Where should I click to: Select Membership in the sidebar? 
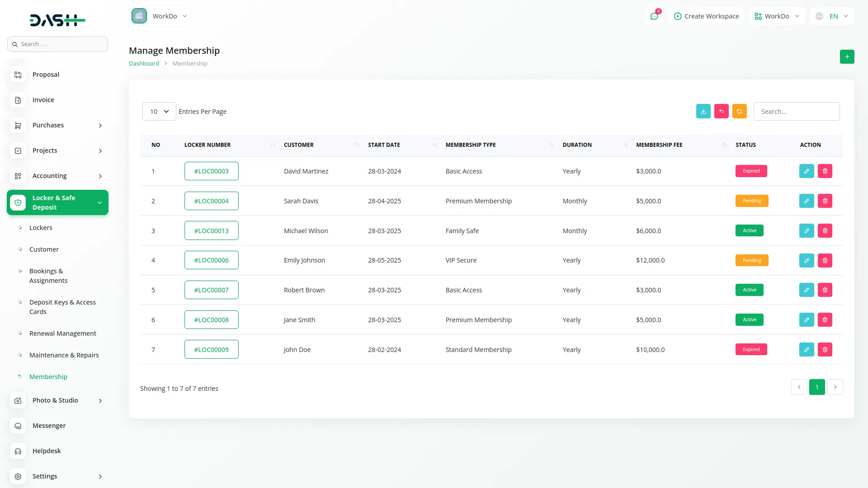pos(48,376)
